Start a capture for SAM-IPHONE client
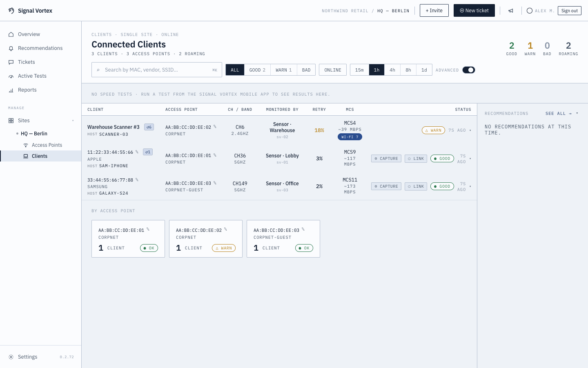588x368 pixels. [386, 159]
